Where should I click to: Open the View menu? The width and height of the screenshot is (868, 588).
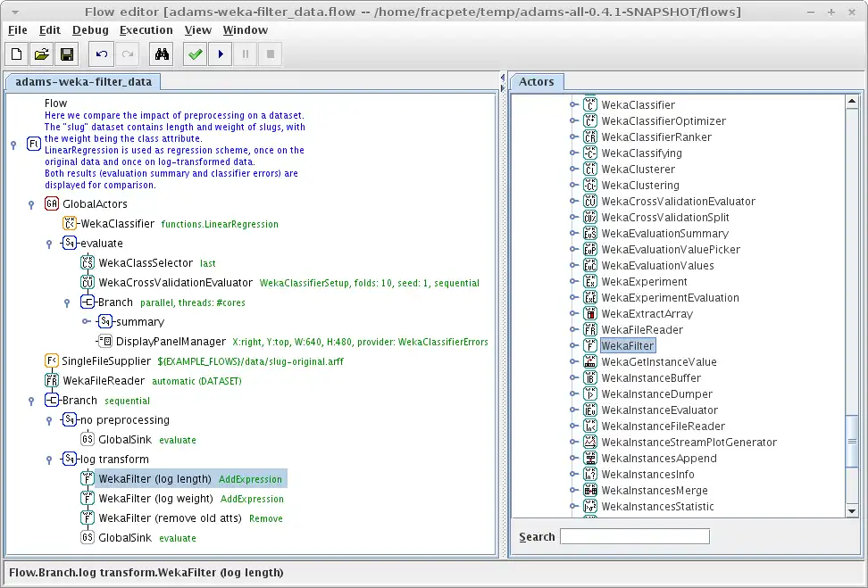[197, 30]
